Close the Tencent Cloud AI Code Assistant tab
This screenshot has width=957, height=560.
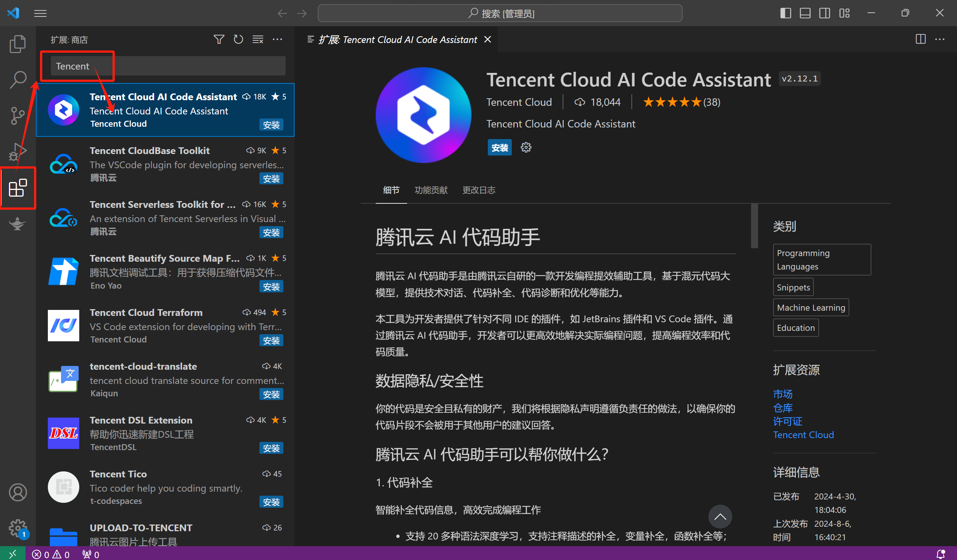pos(487,40)
